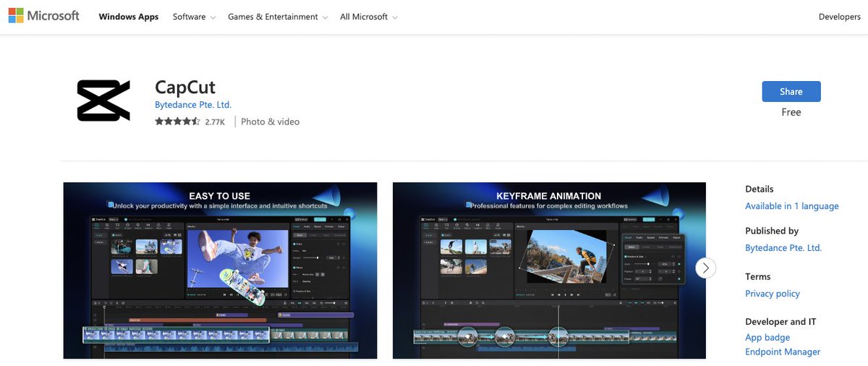
Task: Open the Photo & video category
Action: click(270, 122)
